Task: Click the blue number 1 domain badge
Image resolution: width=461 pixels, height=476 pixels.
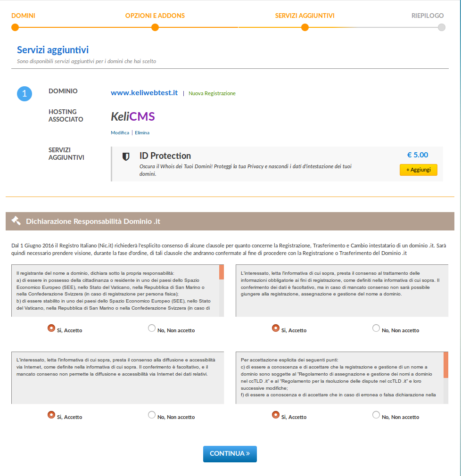Action: (x=25, y=94)
